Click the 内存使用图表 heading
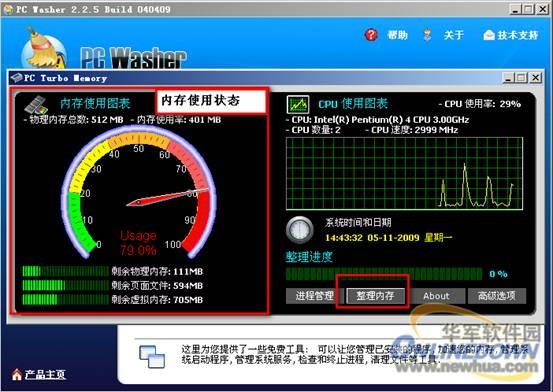The height and width of the screenshot is (392, 553). (x=95, y=103)
